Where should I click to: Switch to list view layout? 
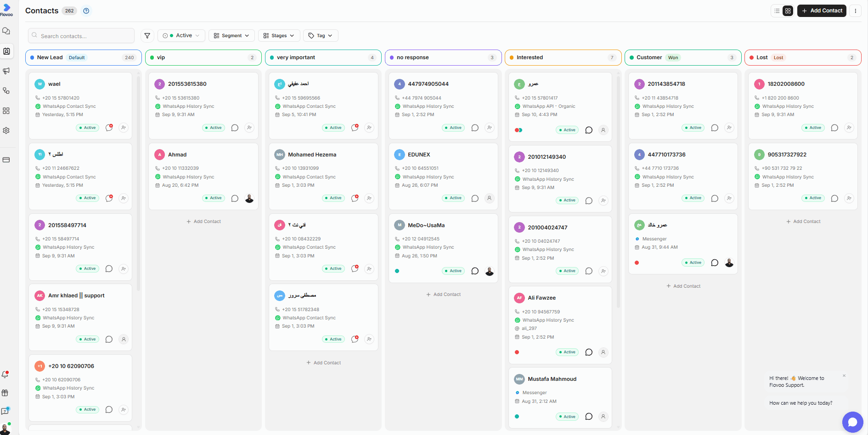[777, 11]
